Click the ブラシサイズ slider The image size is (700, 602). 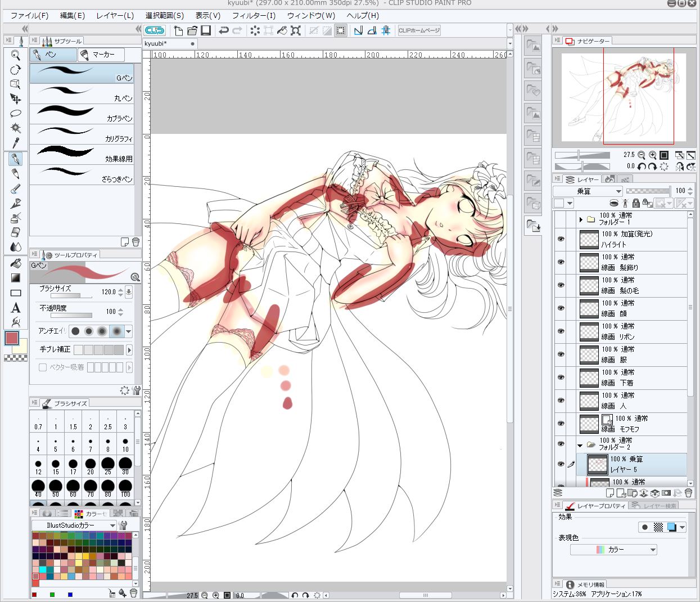[72, 295]
